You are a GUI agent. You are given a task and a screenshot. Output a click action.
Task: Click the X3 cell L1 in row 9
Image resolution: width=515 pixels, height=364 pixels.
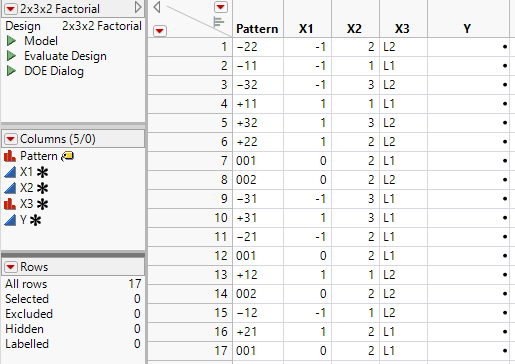[404, 199]
